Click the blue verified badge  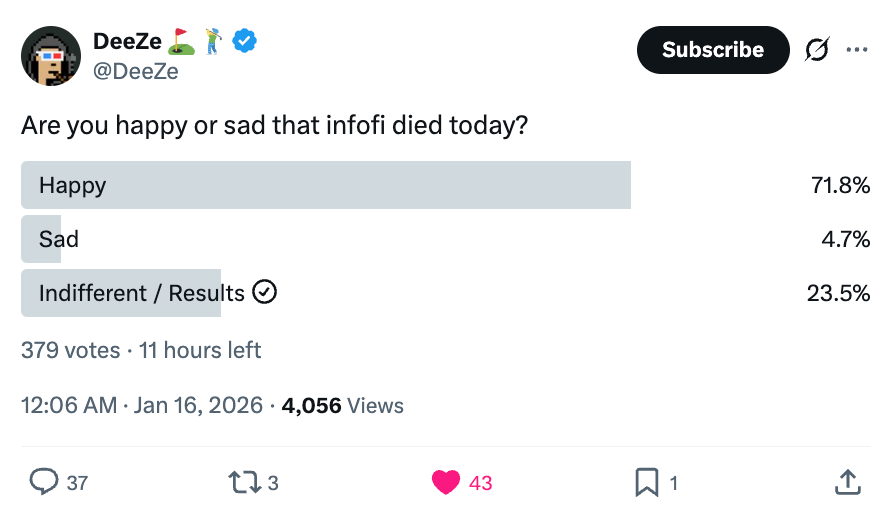point(246,41)
